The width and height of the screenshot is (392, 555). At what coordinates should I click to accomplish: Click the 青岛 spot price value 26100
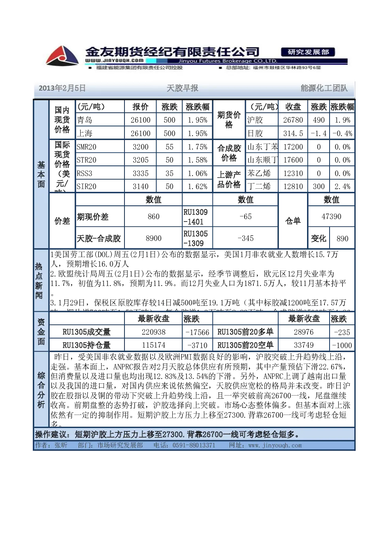click(141, 120)
